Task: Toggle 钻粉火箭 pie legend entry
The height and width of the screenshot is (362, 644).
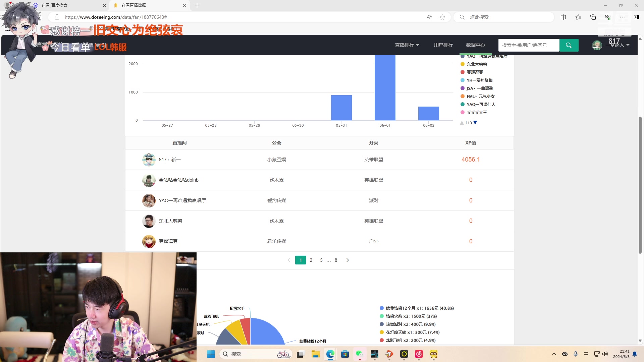Action: tap(408, 316)
